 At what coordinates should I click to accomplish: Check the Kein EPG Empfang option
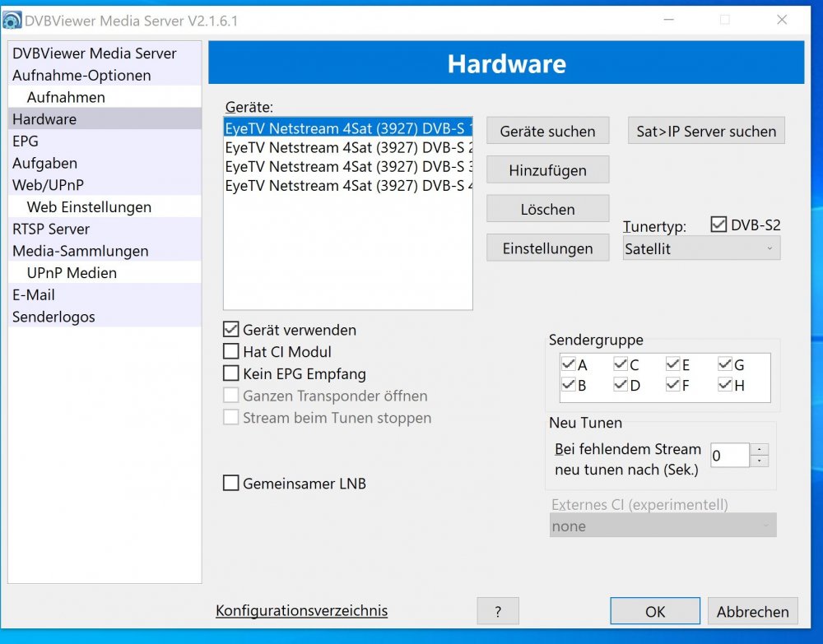(x=231, y=374)
